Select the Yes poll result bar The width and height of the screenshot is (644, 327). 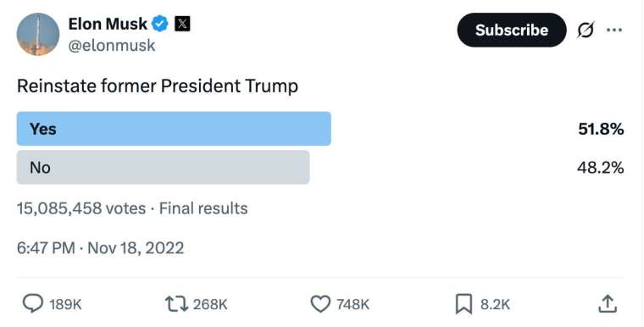point(174,129)
